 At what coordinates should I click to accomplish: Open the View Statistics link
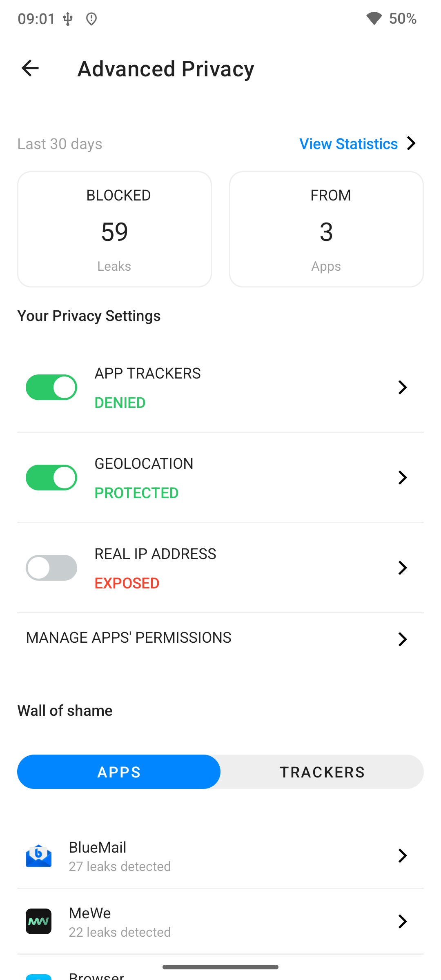coord(348,144)
